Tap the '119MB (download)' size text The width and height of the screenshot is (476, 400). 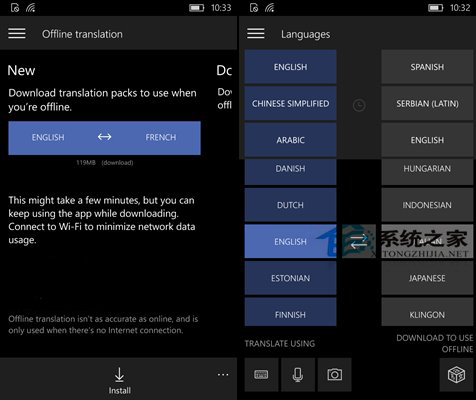104,163
